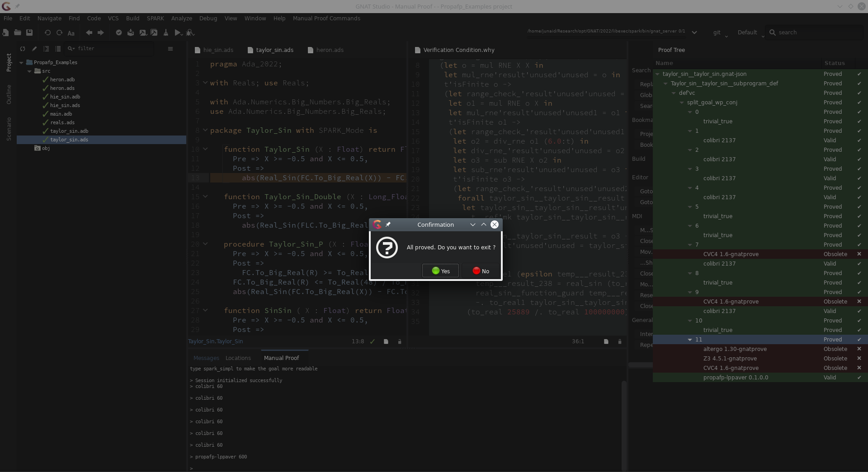Image resolution: width=868 pixels, height=472 pixels.
Task: Click the project view reload icon
Action: click(x=23, y=48)
